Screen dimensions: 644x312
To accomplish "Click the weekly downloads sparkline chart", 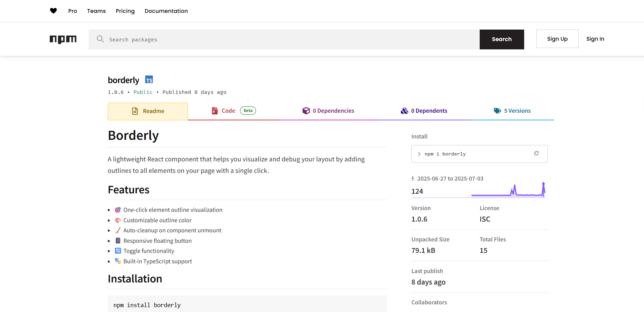I will (x=508, y=190).
